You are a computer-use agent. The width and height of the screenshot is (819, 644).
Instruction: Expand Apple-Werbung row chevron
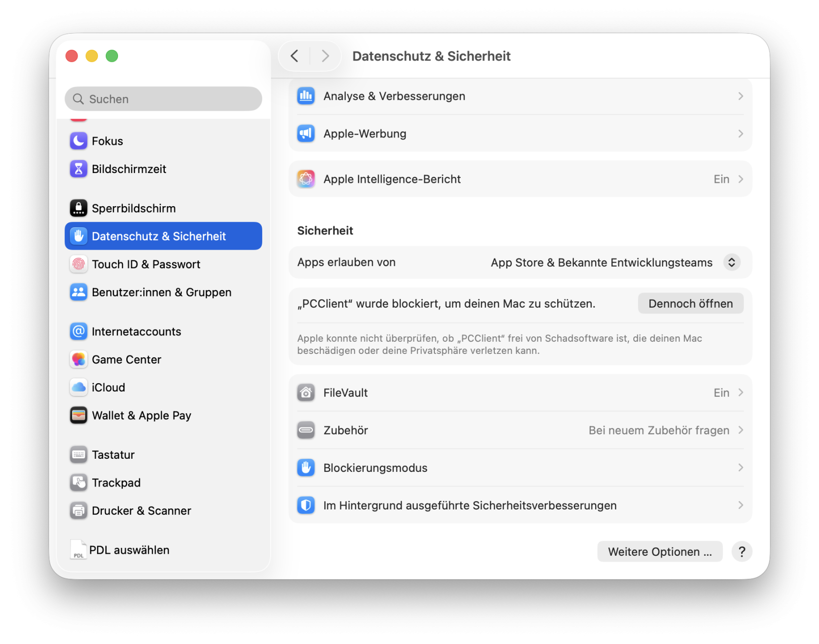pos(741,134)
